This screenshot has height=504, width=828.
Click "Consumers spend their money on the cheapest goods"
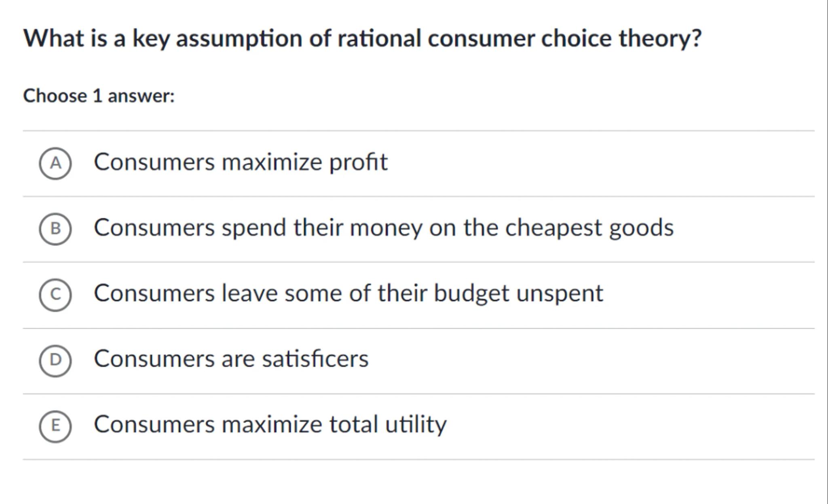click(x=383, y=228)
